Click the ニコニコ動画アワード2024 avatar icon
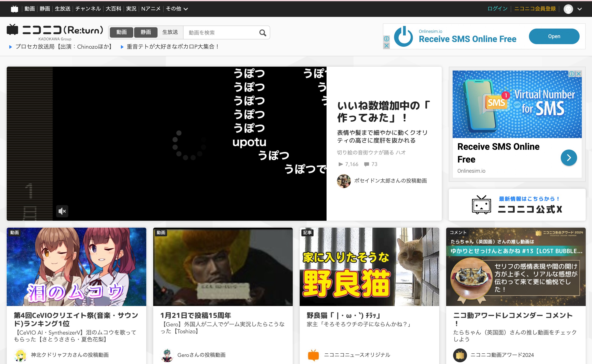The width and height of the screenshot is (592, 364). [460, 355]
